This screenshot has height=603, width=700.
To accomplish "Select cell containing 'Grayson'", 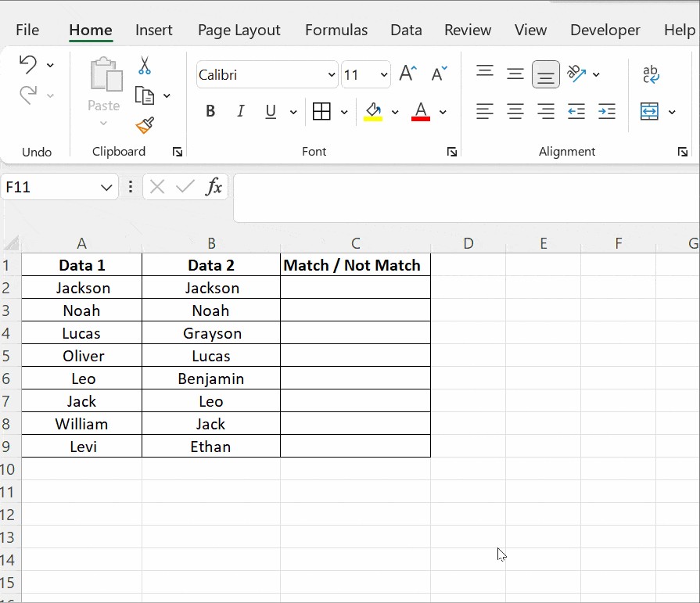I will pos(210,333).
